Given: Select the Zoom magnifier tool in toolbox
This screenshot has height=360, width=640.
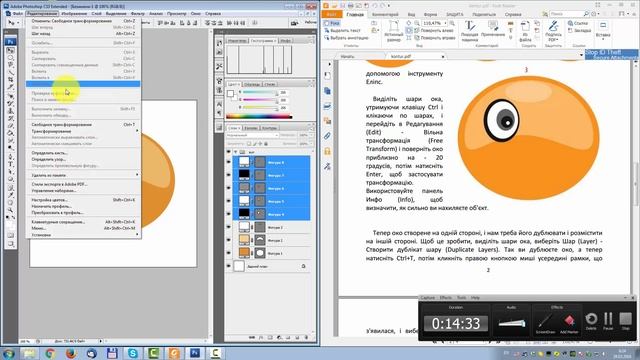Looking at the screenshot, I should pos(11,210).
